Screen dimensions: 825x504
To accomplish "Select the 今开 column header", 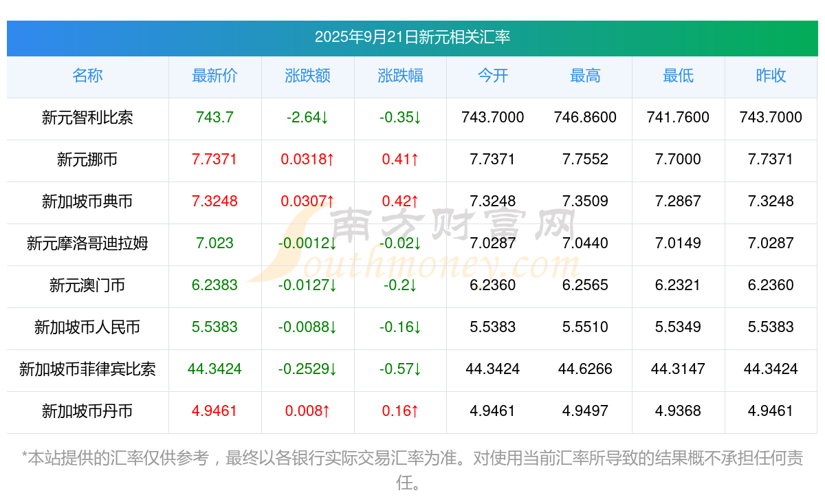I will pos(493,76).
